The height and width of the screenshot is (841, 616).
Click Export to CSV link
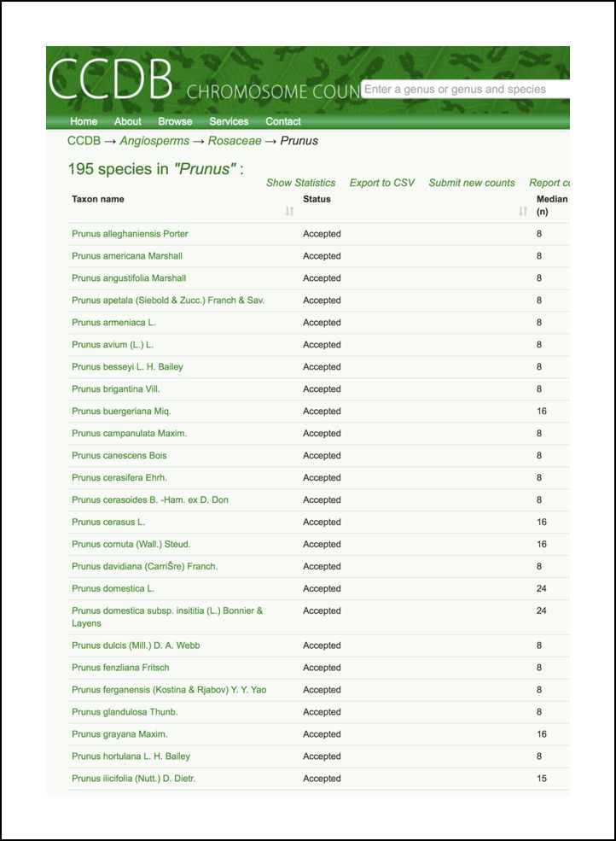coord(382,183)
